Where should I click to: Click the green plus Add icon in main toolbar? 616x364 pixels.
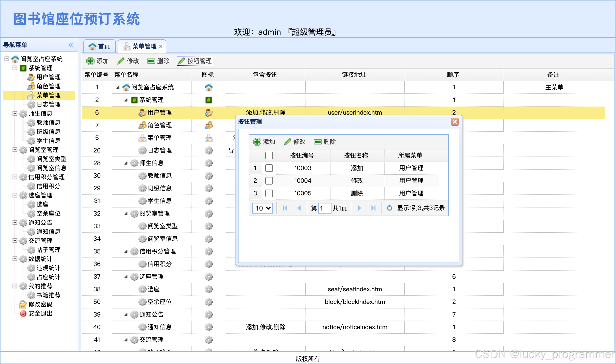click(x=90, y=61)
